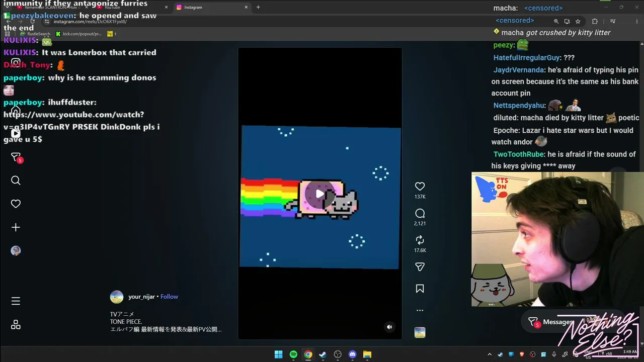The image size is (644, 362).
Task: Bookmark this page with the star icon
Action: click(x=578, y=21)
